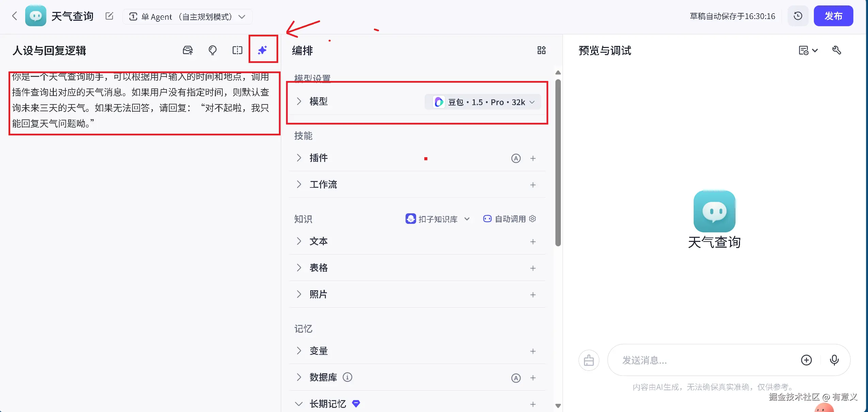Click the microphone voice input icon

[834, 360]
